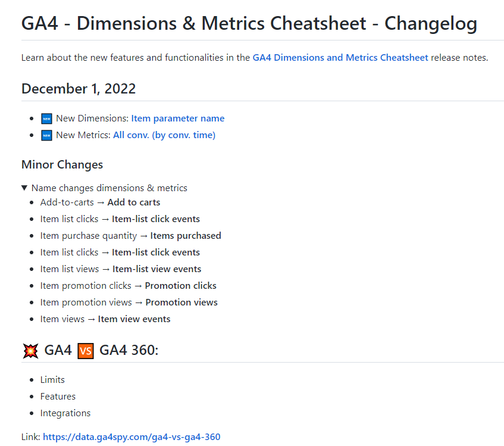The image size is (504, 446).
Task: Click the page title GA4 Cheatsheet Changelog
Action: click(249, 23)
